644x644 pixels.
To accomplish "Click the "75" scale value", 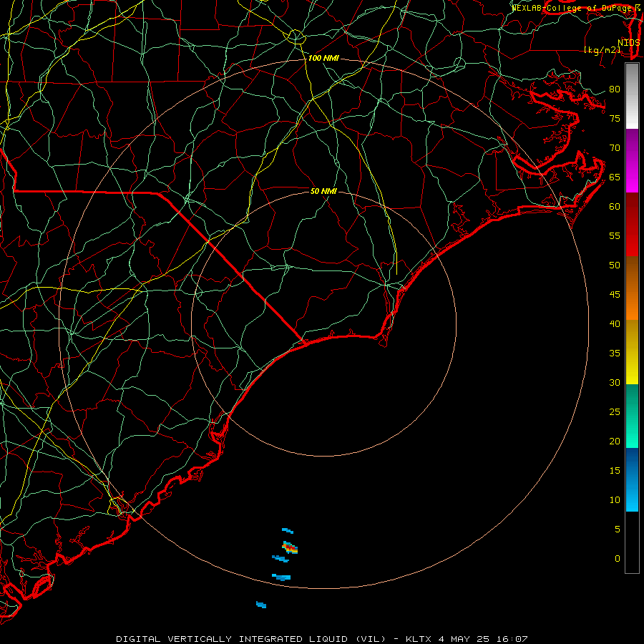I will (x=615, y=119).
